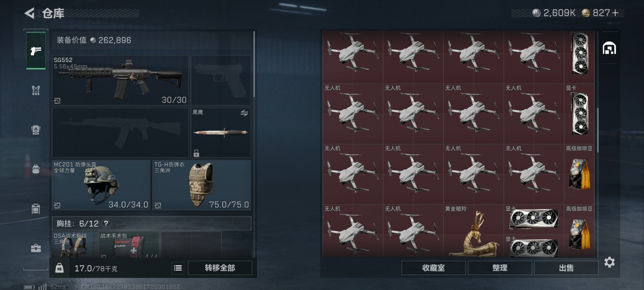This screenshot has width=644, height=290.
Task: Tap the crossed icon on the SG552 slot
Action: point(57,101)
